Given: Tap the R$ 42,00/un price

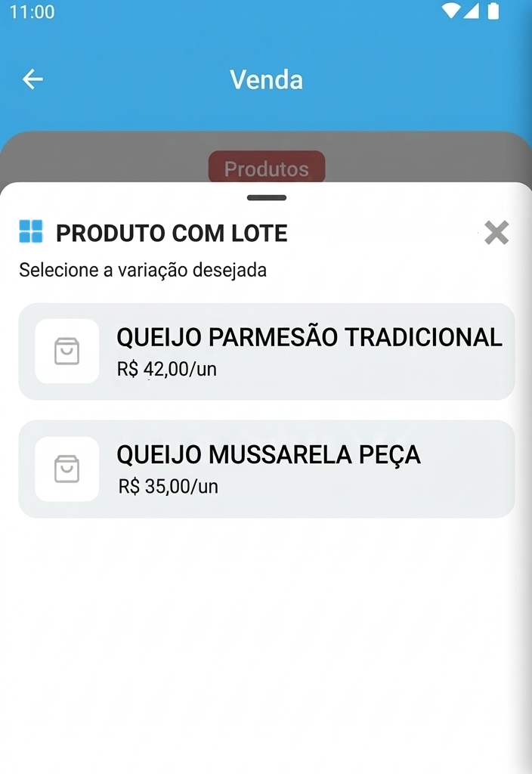Looking at the screenshot, I should tap(166, 370).
